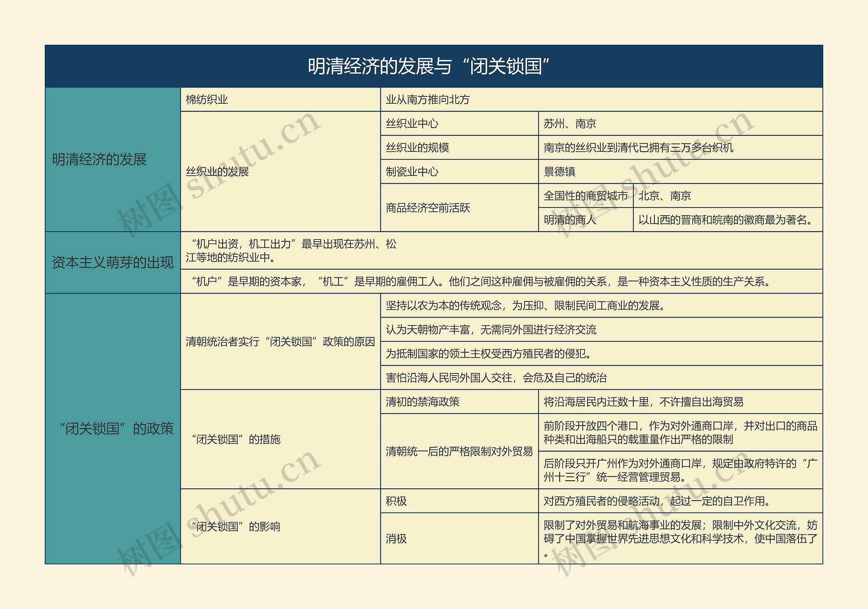Click 南京的丝织业到清代已拥有三万多台织机 text
This screenshot has height=609, width=868.
point(638,147)
